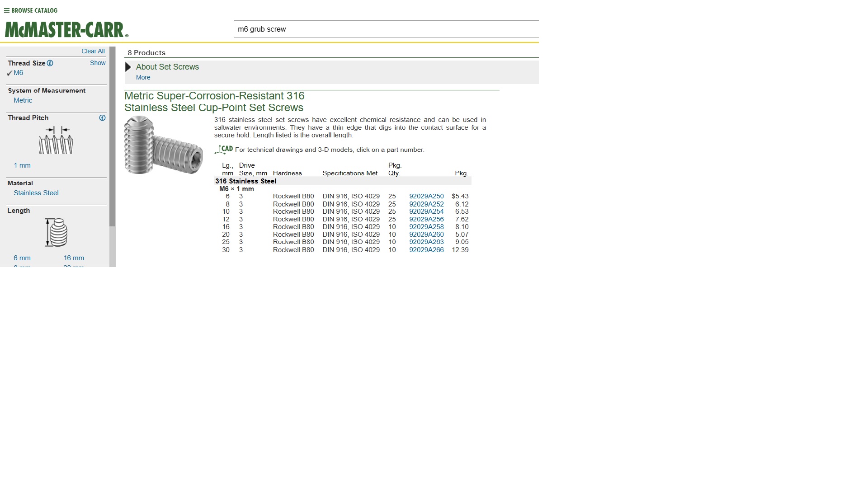Click the thread pitch diagram image

57,141
